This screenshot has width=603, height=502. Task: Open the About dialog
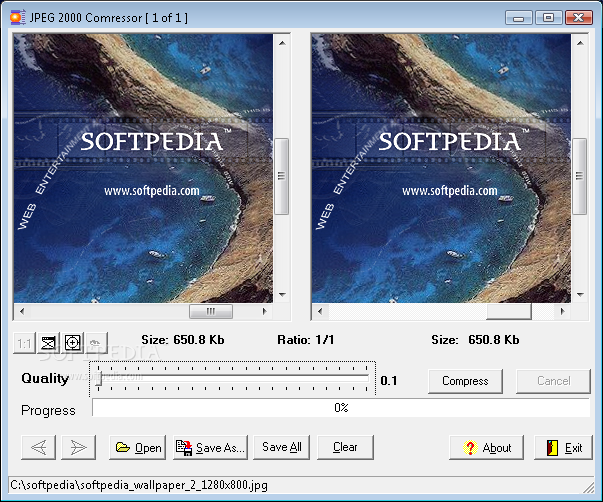(x=486, y=447)
